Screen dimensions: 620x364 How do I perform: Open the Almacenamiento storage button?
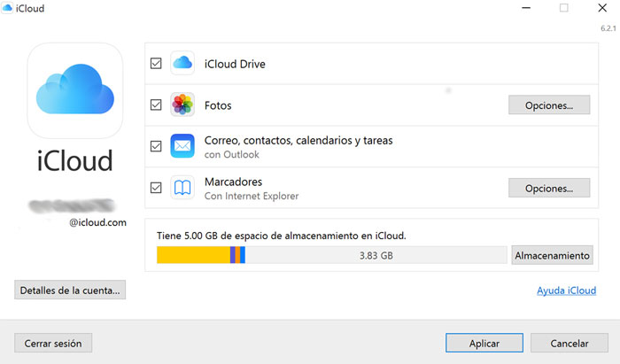coord(552,255)
